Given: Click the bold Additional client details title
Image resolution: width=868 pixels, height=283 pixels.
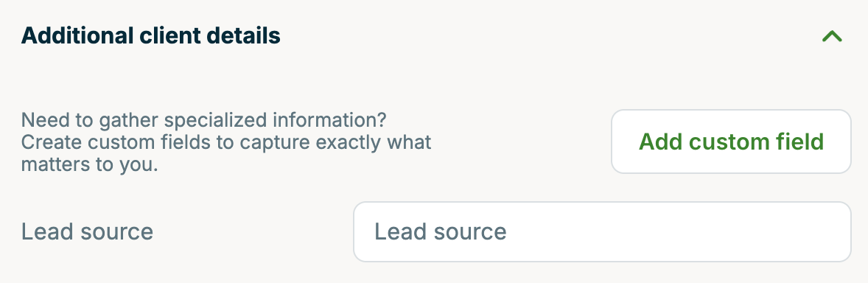Looking at the screenshot, I should pos(150,36).
